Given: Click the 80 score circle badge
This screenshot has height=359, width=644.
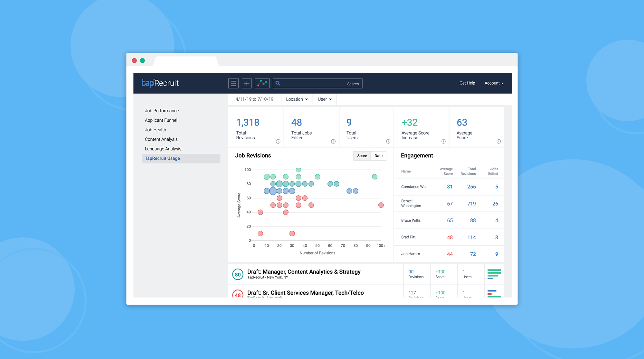Looking at the screenshot, I should click(238, 274).
